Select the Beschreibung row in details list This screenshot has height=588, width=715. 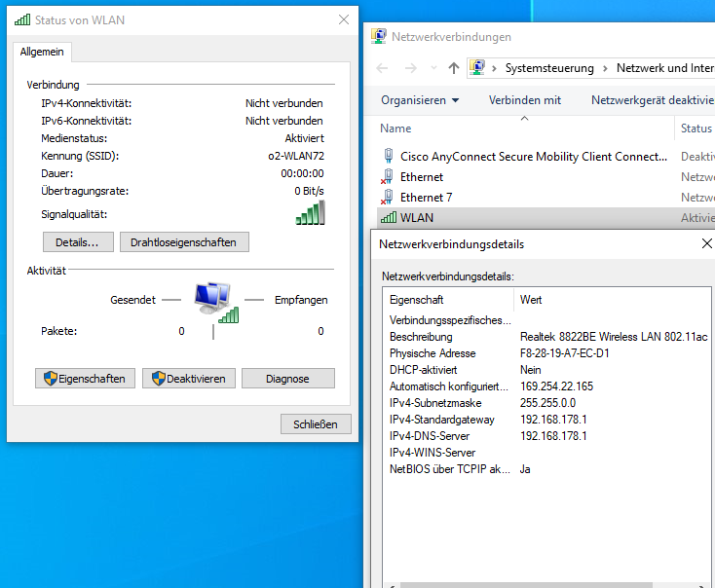tap(546, 337)
